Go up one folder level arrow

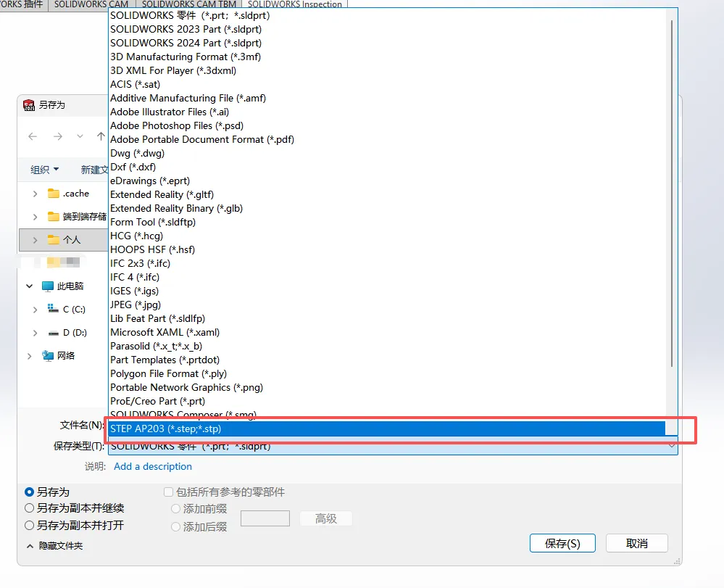click(101, 136)
